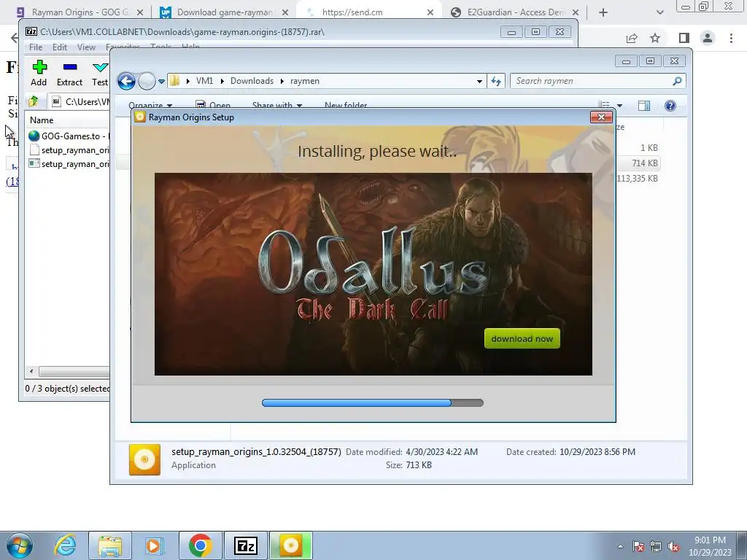Open Chrome three-dot menu
The width and height of the screenshot is (747, 560).
731,38
